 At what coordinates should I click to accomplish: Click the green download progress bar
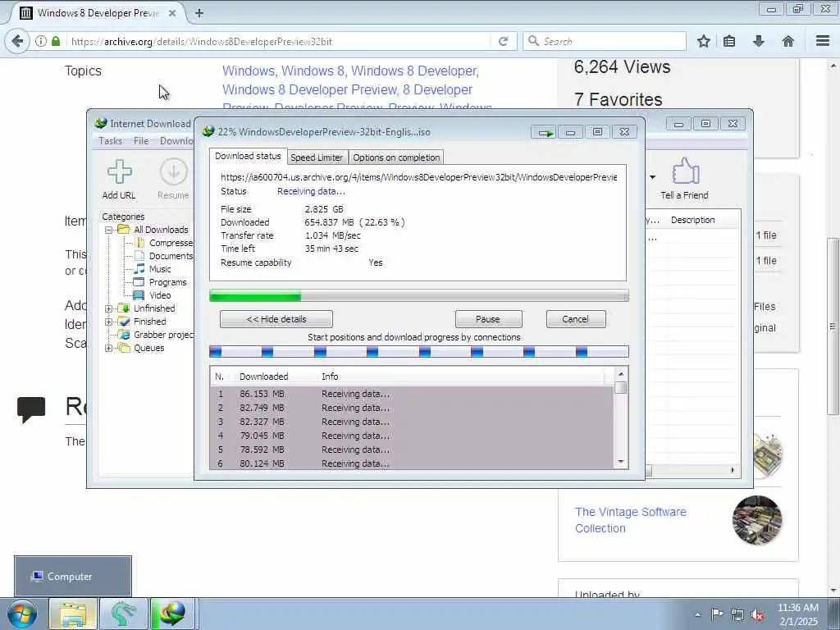coord(419,295)
